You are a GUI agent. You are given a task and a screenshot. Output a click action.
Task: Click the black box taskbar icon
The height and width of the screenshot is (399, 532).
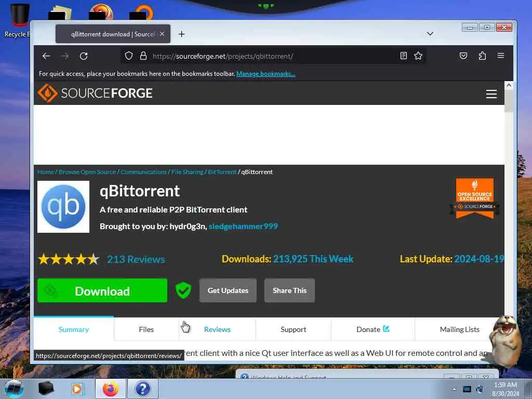(46, 389)
